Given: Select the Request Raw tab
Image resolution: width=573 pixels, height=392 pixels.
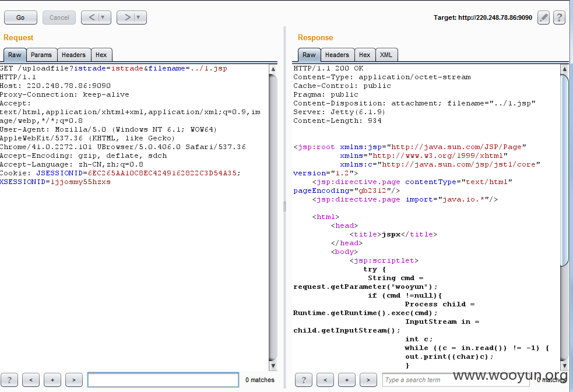Looking at the screenshot, I should (x=15, y=55).
